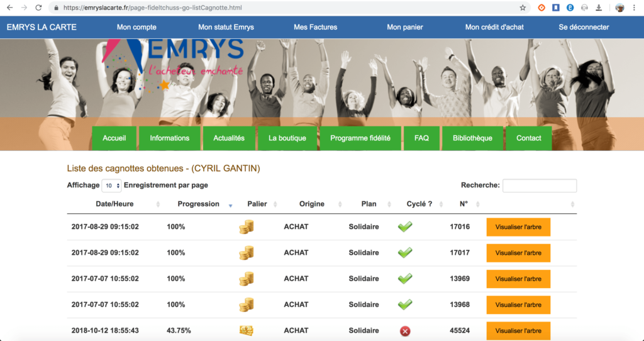The height and width of the screenshot is (341, 644).
Task: Click coin stack icon in row 17016
Action: [247, 226]
